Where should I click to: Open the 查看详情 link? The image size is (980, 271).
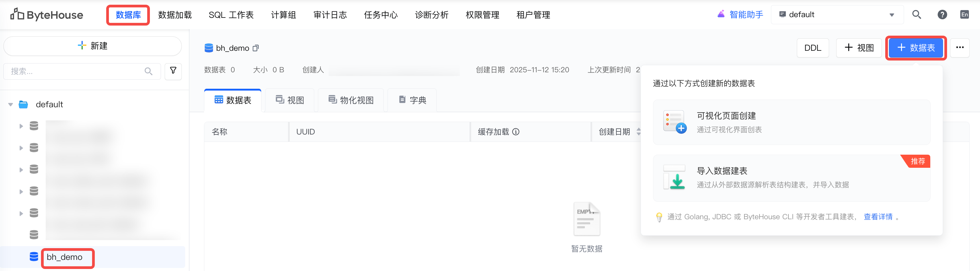(878, 217)
